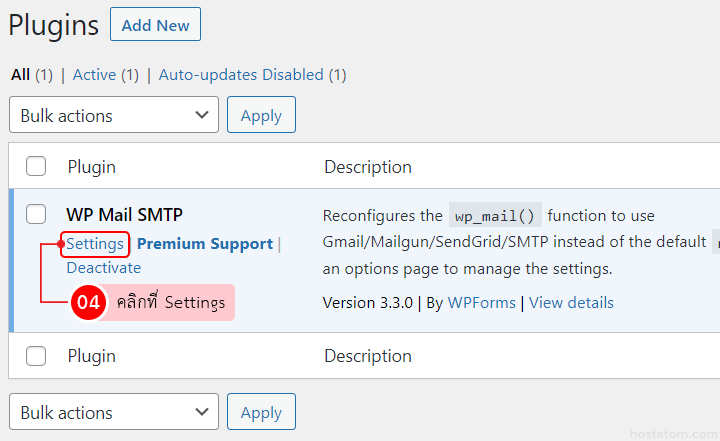Click the Plugin column header at top

coord(92,167)
